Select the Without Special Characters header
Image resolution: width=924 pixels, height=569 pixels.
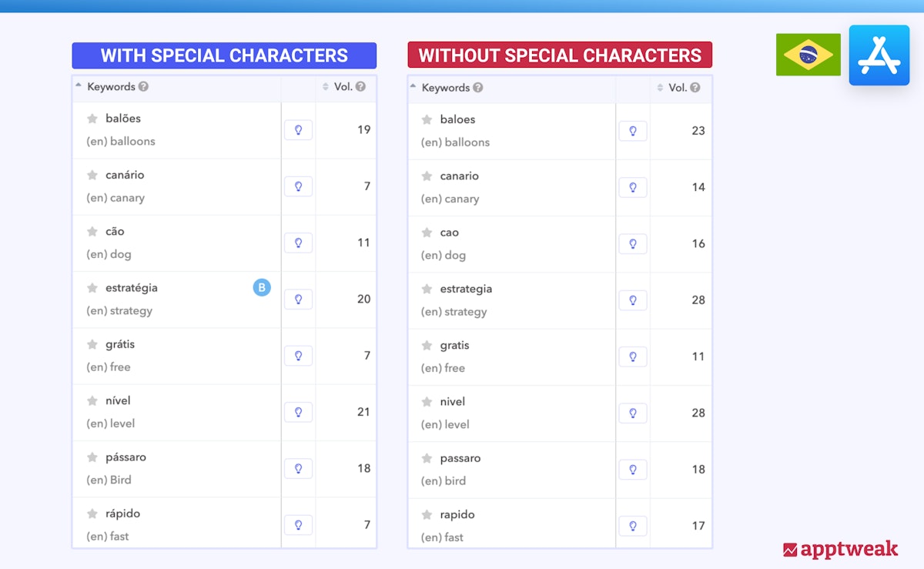[x=560, y=55]
